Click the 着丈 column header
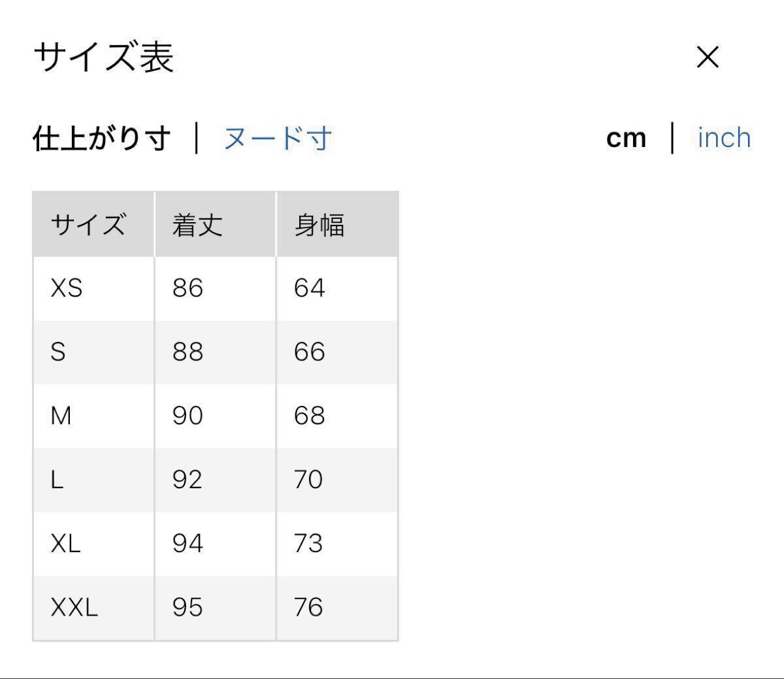This screenshot has height=679, width=784. tap(197, 225)
